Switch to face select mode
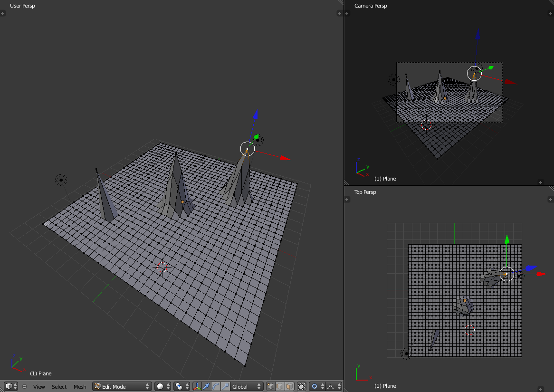Viewport: 554px width, 392px height. tap(289, 386)
